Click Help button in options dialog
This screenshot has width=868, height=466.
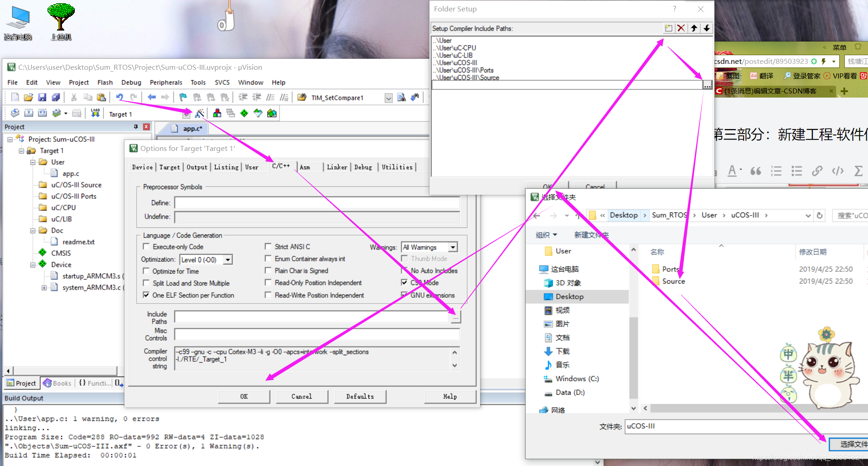pos(450,397)
